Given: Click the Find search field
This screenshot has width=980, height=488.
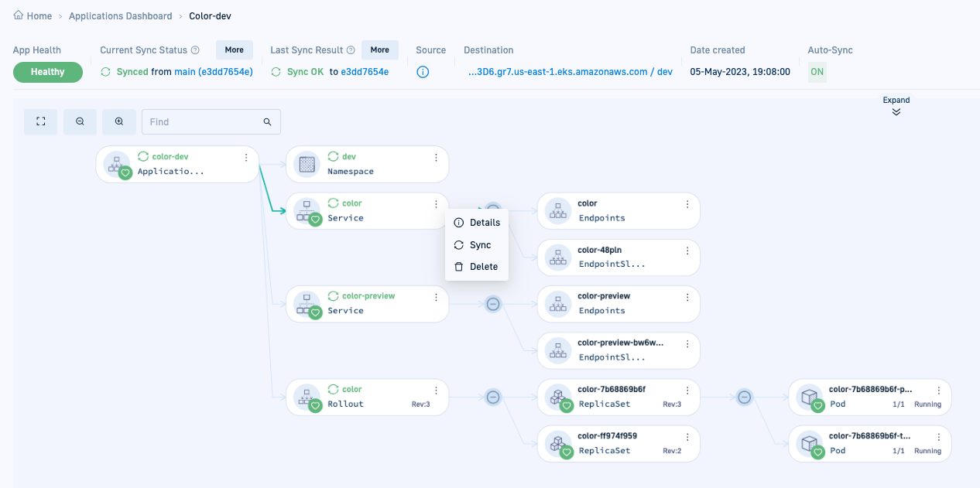Looking at the screenshot, I should [x=203, y=121].
